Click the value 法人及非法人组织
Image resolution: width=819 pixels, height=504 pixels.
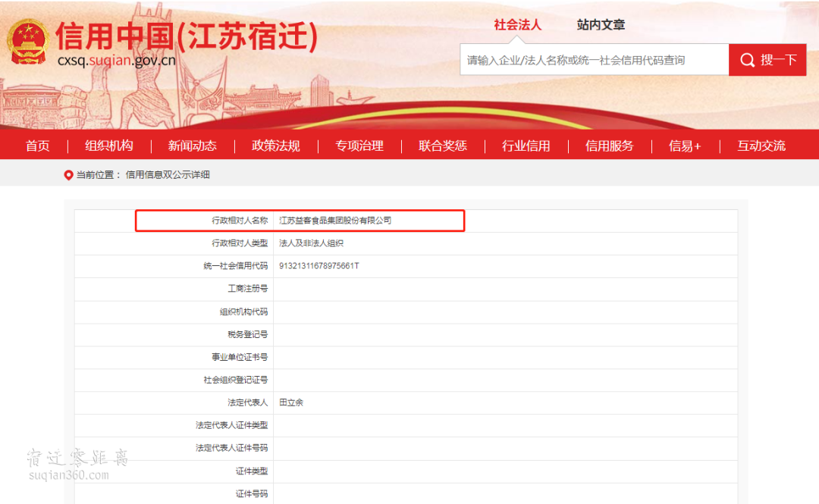tap(312, 243)
